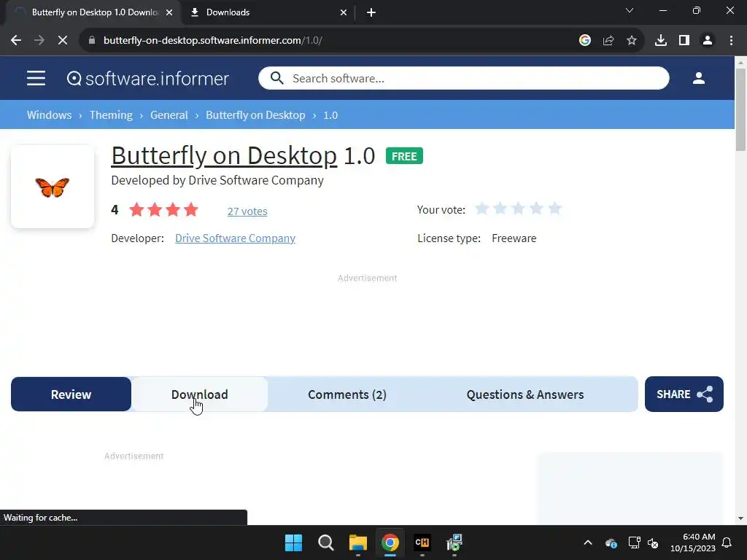Click the muted volume tray icon
Screen dimensions: 747x560
click(653, 542)
